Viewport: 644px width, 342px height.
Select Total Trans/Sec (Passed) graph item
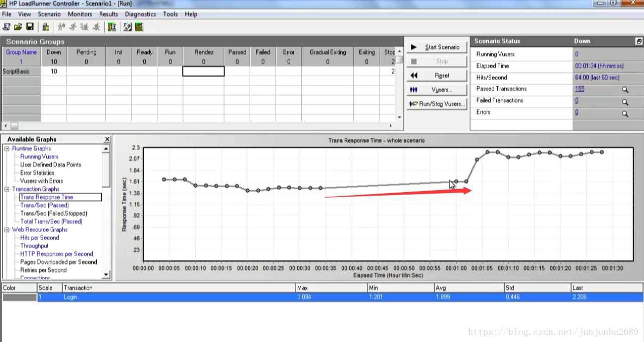[51, 221]
